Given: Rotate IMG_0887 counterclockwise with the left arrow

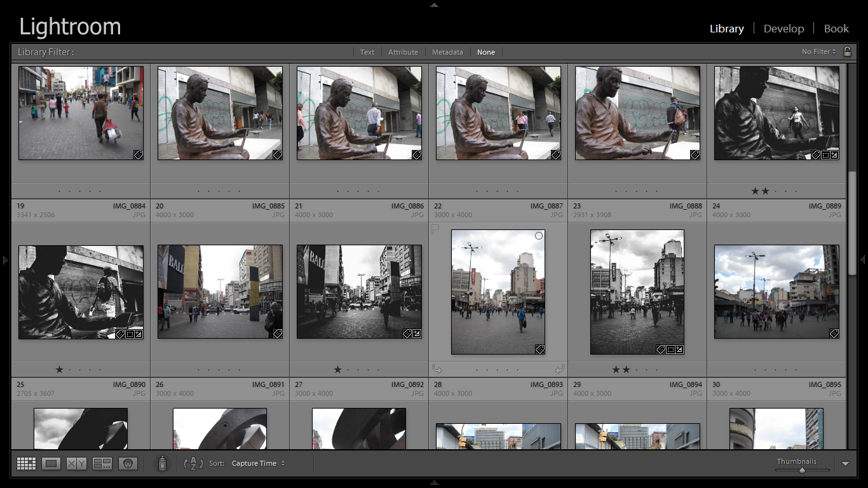Looking at the screenshot, I should point(437,369).
